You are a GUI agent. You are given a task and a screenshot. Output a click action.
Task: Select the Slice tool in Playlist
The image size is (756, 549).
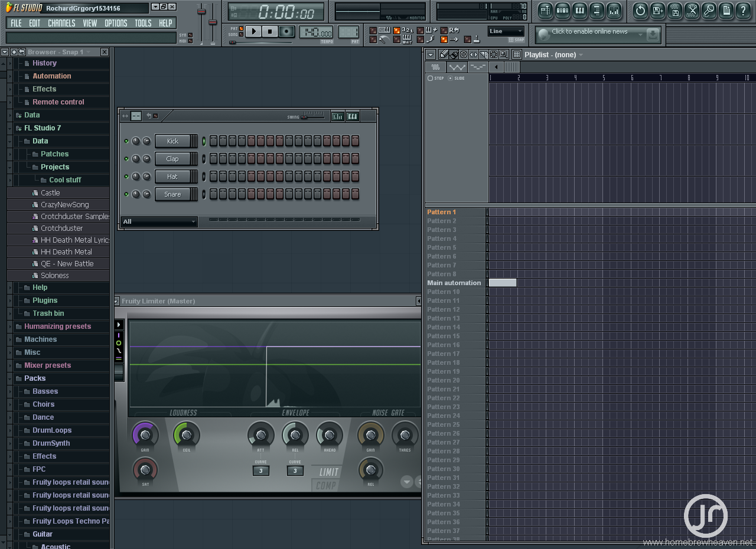point(484,54)
